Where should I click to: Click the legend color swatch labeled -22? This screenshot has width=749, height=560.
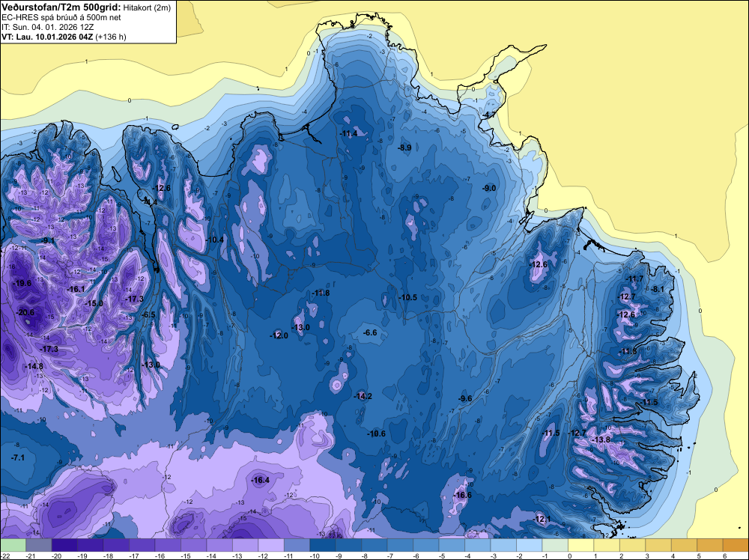13,545
